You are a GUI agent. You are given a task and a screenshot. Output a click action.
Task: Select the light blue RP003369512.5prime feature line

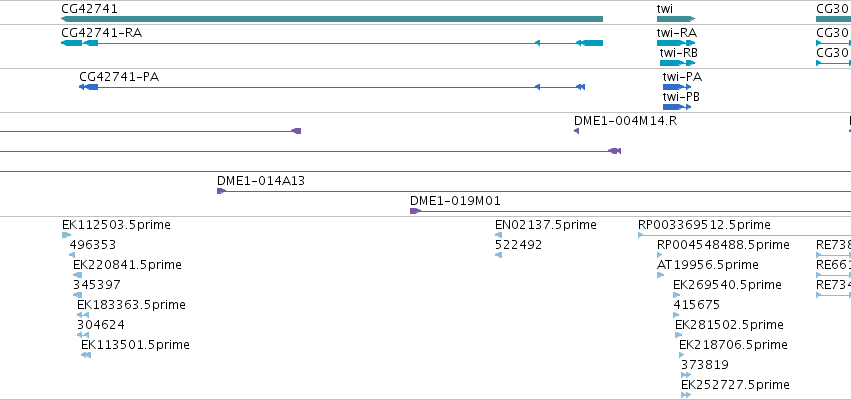pos(745,235)
